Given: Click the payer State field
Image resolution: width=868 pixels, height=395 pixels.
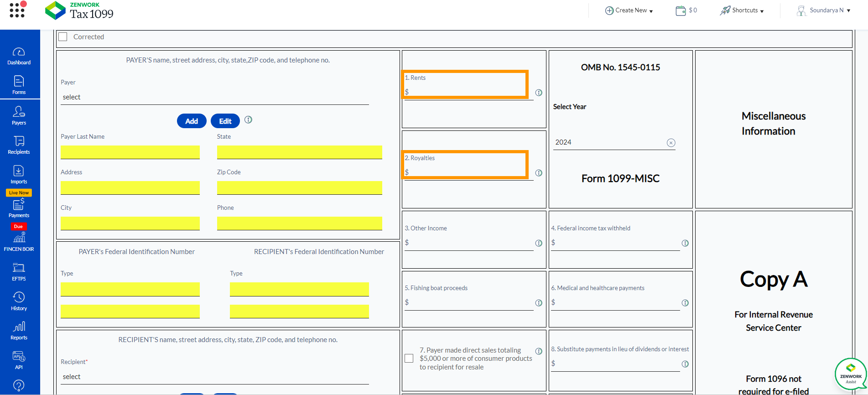Looking at the screenshot, I should click(x=300, y=152).
